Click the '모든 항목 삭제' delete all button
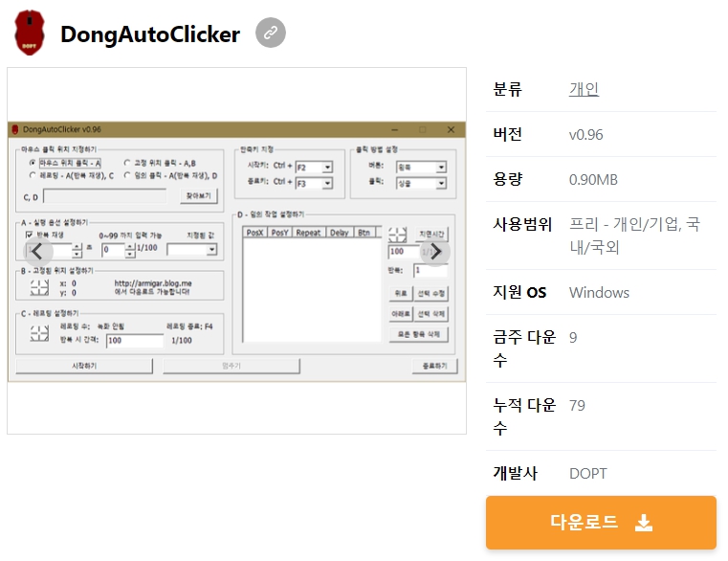The width and height of the screenshot is (728, 561). tap(419, 334)
